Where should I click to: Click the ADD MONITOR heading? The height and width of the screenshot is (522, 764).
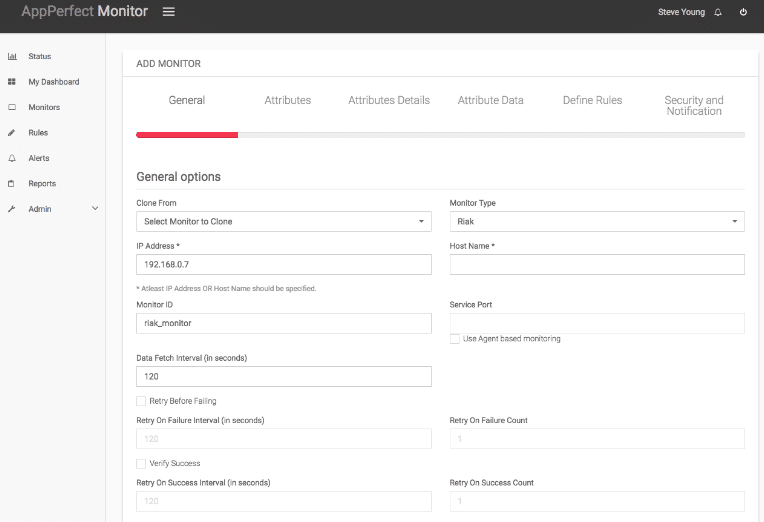click(x=168, y=64)
